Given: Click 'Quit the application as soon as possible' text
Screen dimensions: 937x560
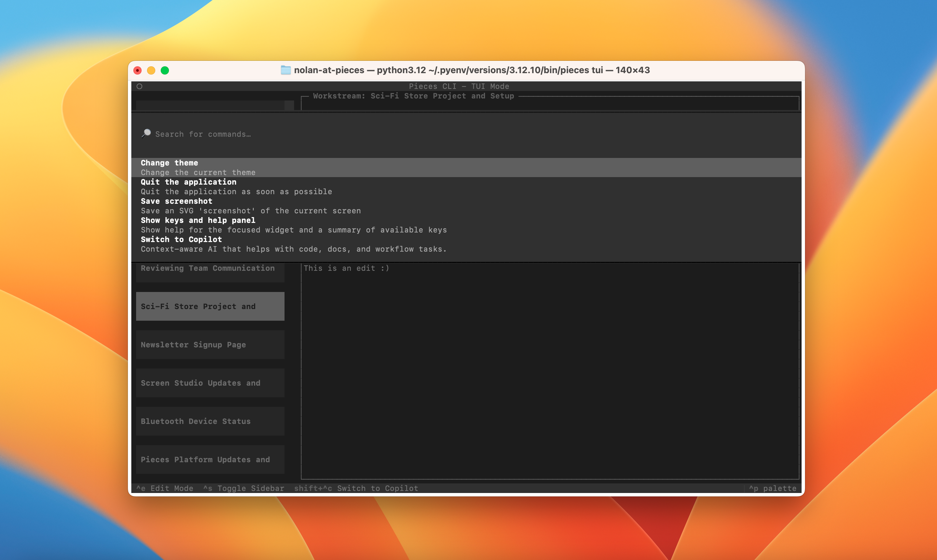Looking at the screenshot, I should tap(237, 192).
